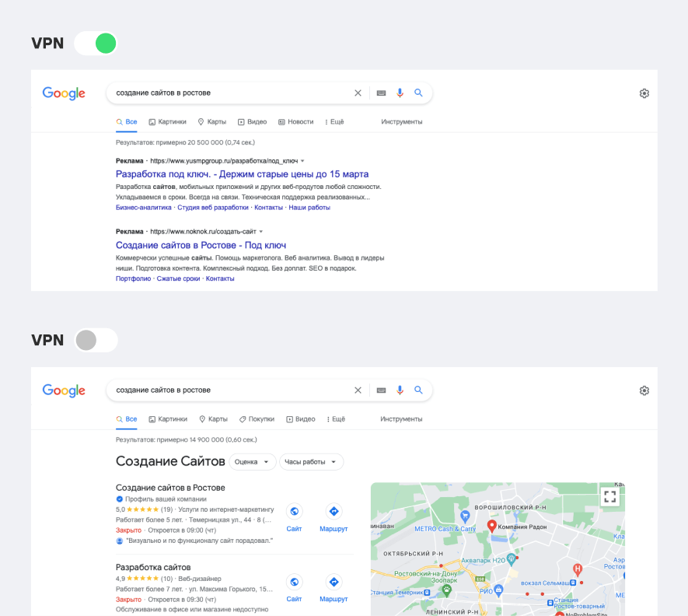The image size is (688, 616).
Task: Turn off the green VPN toggle
Action: coord(96,44)
